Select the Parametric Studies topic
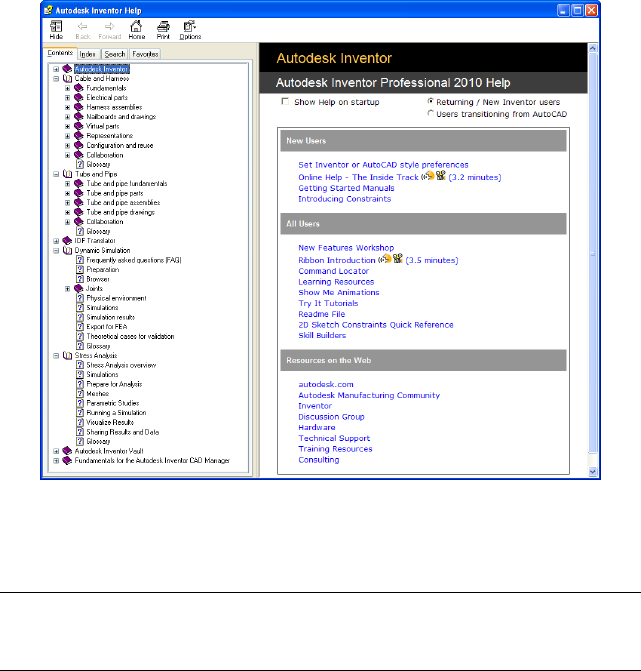The height and width of the screenshot is (671, 641). [113, 403]
